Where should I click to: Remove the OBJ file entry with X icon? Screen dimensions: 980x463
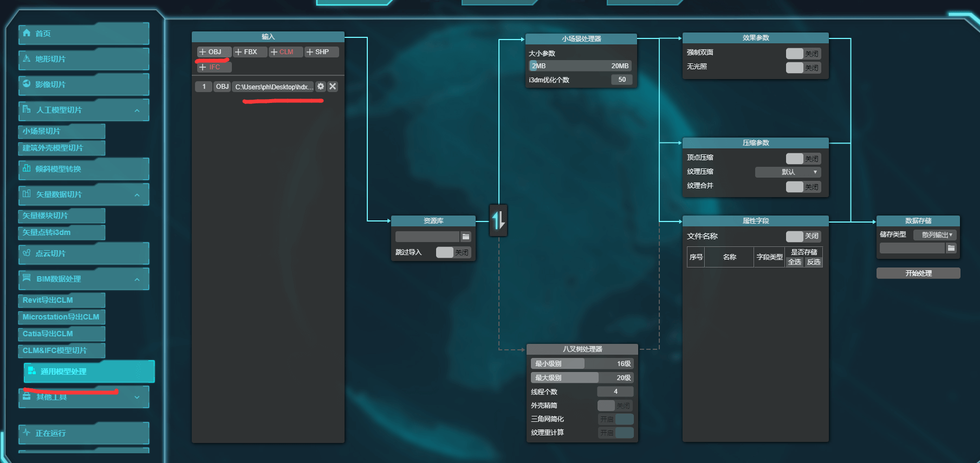click(333, 87)
